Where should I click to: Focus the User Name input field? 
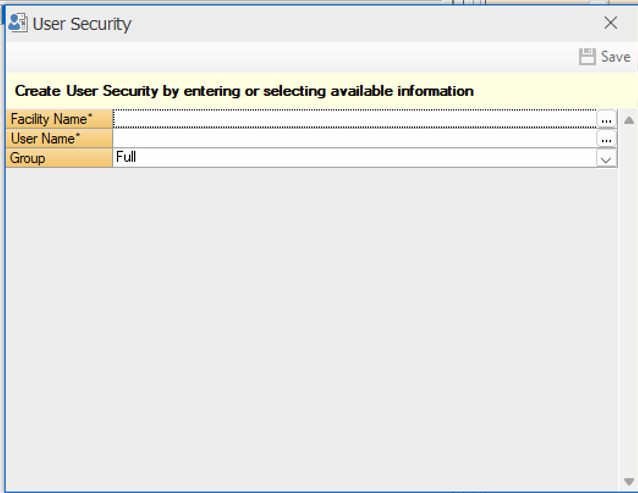(354, 139)
